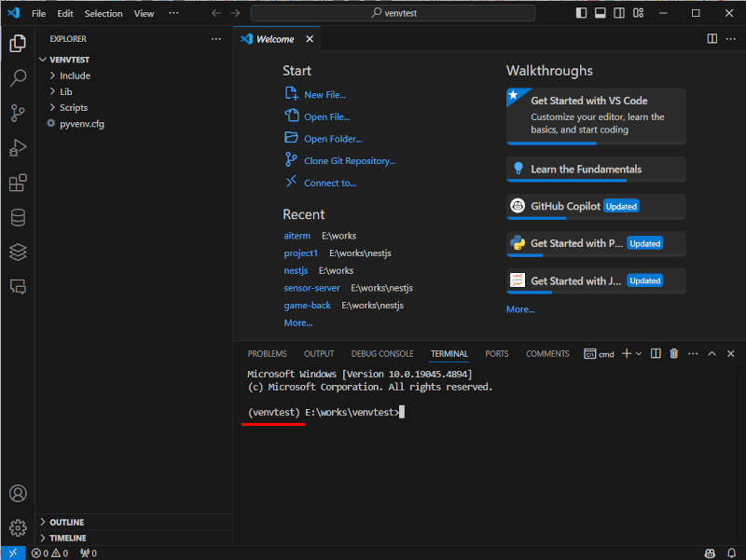Open terminal panel more actions ellipsis
The width and height of the screenshot is (746, 560).
693,353
